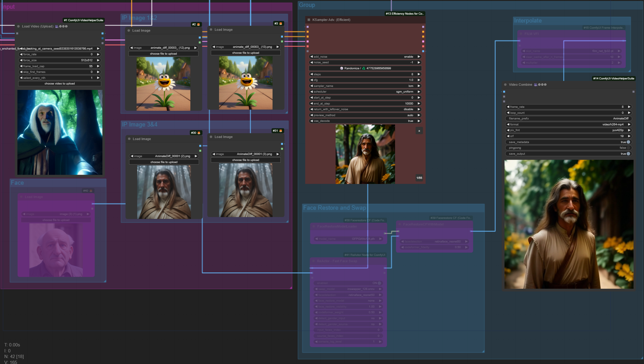The image size is (644, 364).
Task: Click the fox badge beside node #30
Action: tap(199, 133)
